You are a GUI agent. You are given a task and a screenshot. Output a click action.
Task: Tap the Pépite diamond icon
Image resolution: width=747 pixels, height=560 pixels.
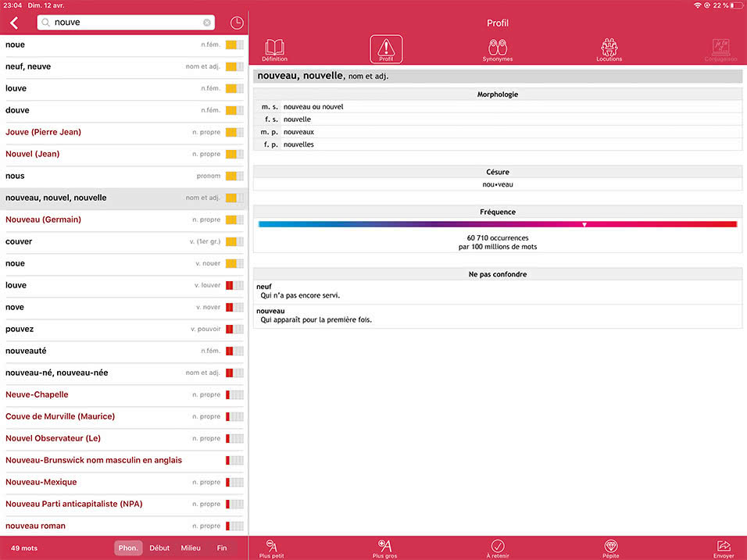coord(611,548)
